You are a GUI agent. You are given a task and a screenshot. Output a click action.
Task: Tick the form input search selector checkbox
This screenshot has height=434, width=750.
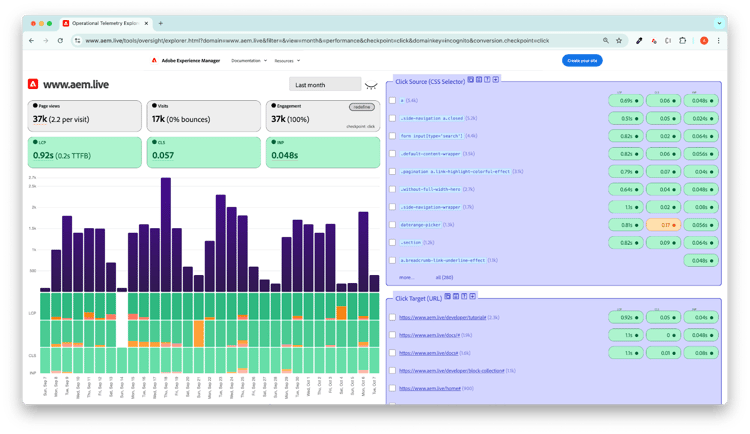pyautogui.click(x=393, y=136)
